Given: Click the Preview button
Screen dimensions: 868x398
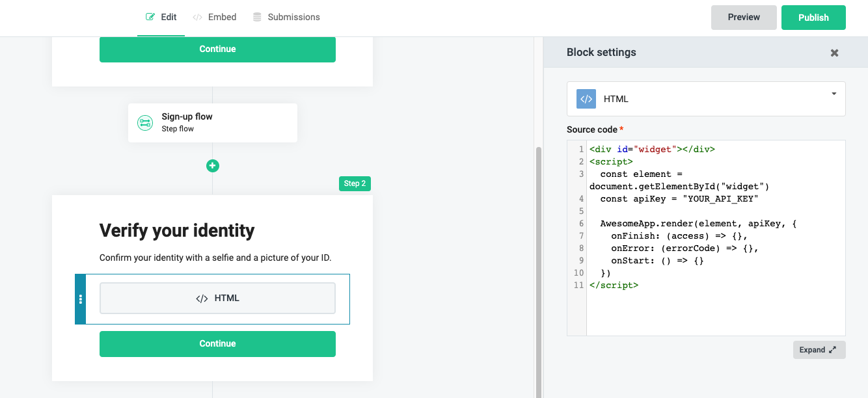Looking at the screenshot, I should pos(744,18).
